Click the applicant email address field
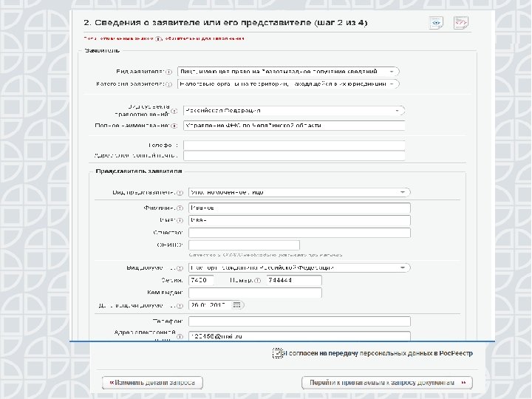 (294, 156)
